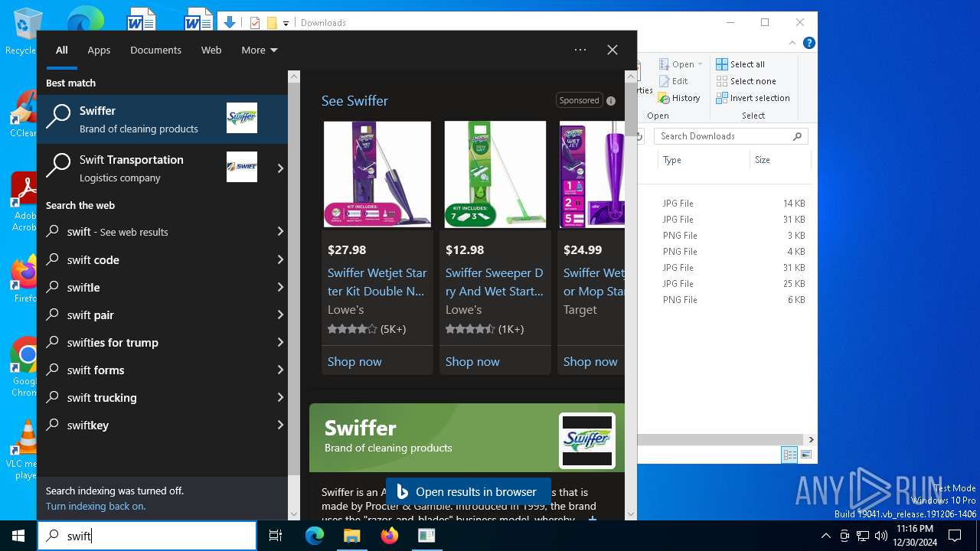Sort by the Size column header

pos(779,160)
